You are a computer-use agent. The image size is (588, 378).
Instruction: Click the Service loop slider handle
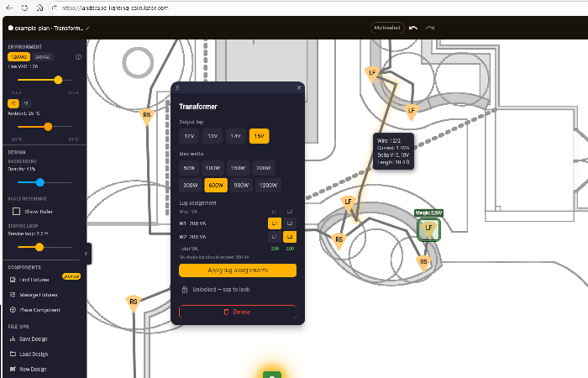pos(39,247)
